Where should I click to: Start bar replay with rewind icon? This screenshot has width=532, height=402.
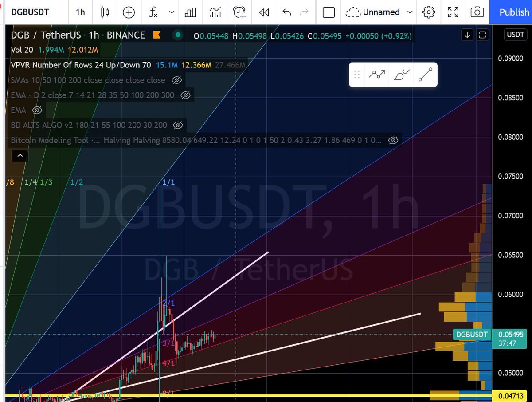tap(264, 12)
